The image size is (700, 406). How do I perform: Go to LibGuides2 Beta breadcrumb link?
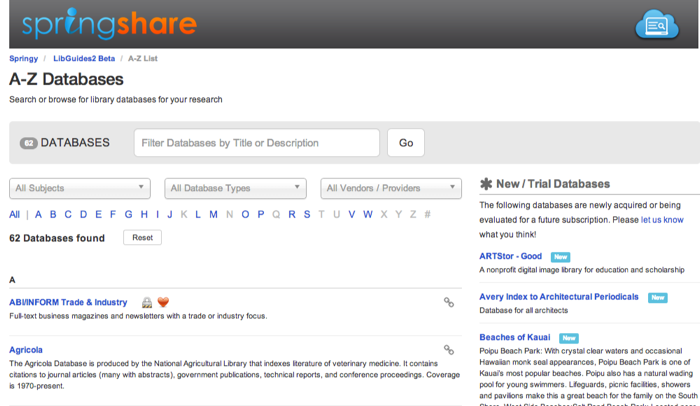84,59
